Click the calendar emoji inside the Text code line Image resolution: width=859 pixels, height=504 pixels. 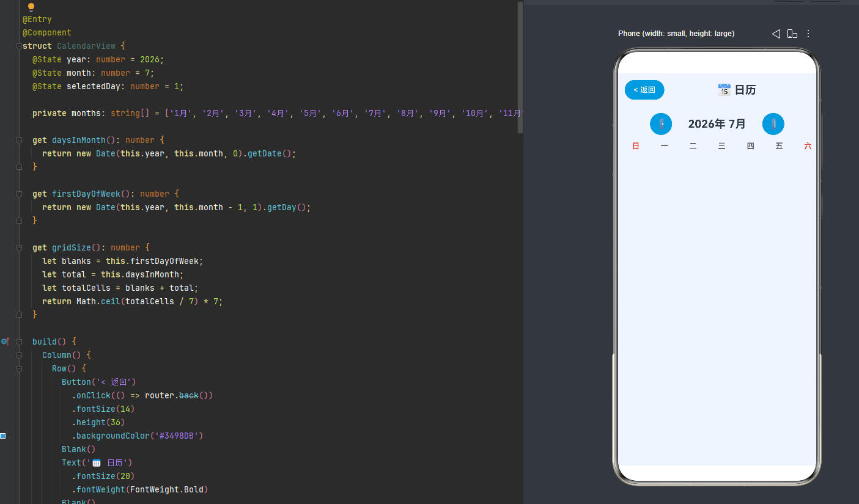tap(97, 462)
